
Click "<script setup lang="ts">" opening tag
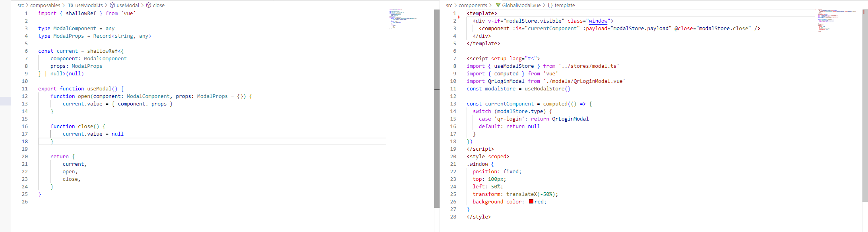pos(503,58)
